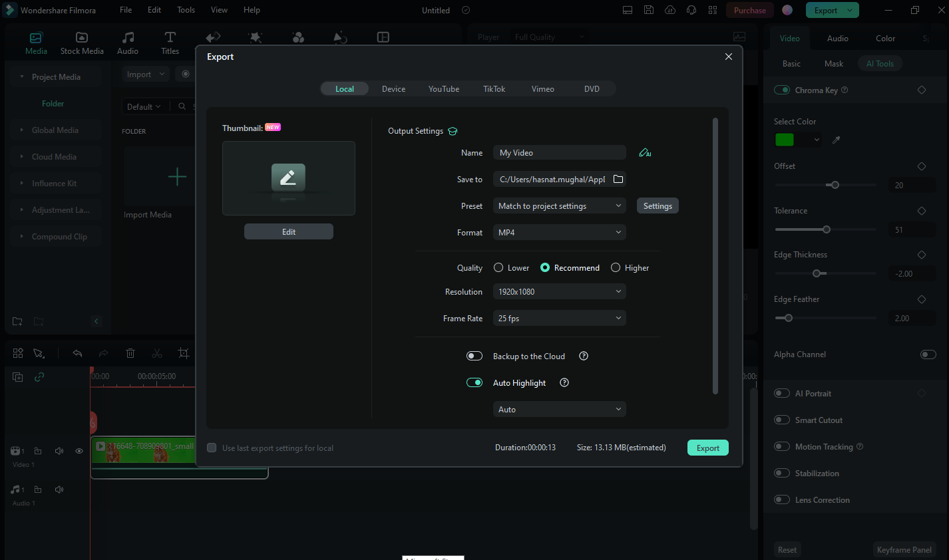The image size is (949, 560).
Task: Click the save project icon in the title bar
Action: pyautogui.click(x=649, y=10)
